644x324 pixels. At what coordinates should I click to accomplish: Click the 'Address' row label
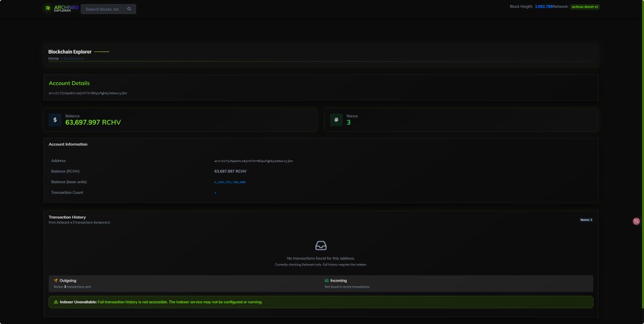[x=58, y=160]
